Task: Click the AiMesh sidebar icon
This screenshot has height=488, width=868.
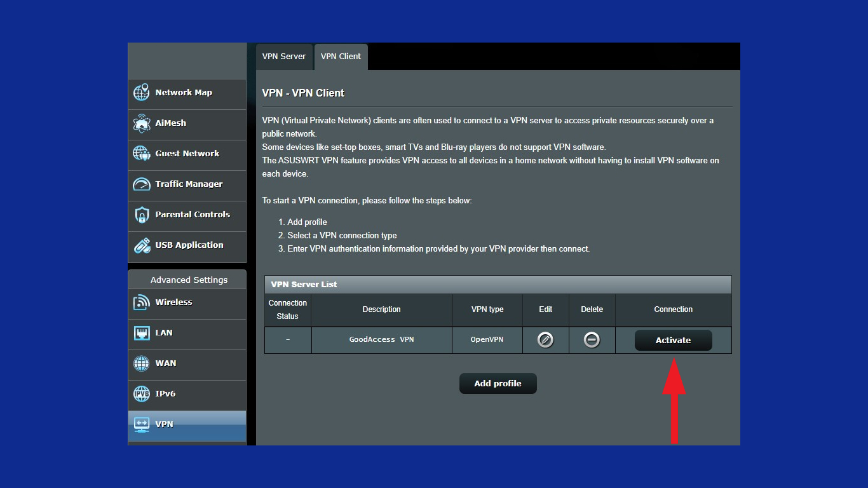Action: pyautogui.click(x=141, y=123)
